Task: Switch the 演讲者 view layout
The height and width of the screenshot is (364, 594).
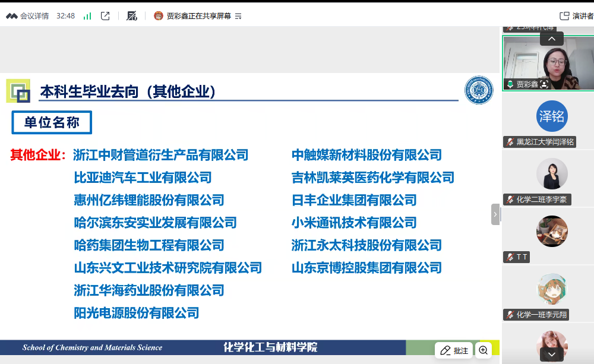Action: [576, 16]
